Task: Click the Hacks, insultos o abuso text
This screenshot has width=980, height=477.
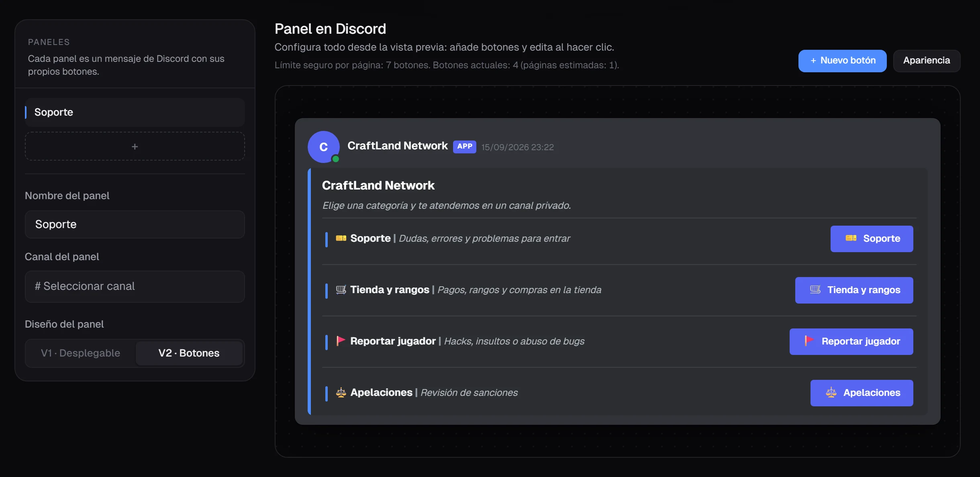Action: pyautogui.click(x=514, y=341)
